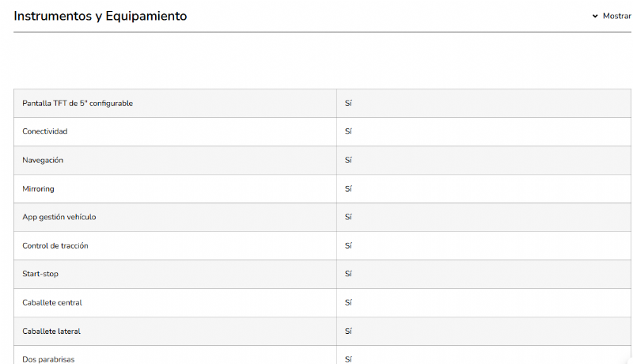The image size is (633, 364).
Task: Click the Caballete lateral label
Action: point(51,331)
